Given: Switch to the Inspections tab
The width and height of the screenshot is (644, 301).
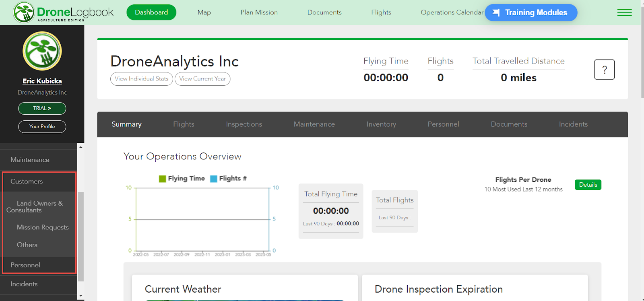Looking at the screenshot, I should [x=244, y=124].
